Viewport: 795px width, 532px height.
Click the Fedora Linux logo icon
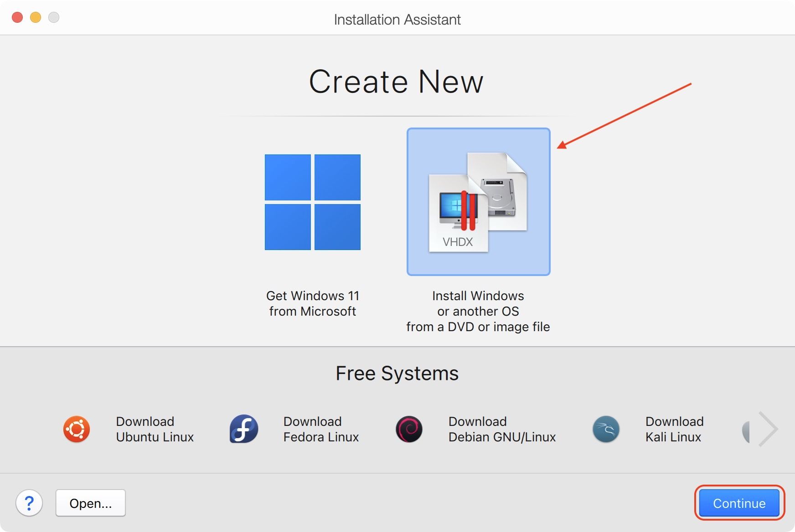[243, 429]
